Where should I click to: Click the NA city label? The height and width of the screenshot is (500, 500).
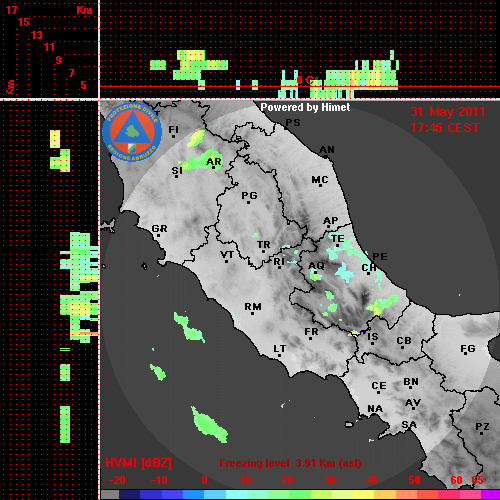pos(375,409)
